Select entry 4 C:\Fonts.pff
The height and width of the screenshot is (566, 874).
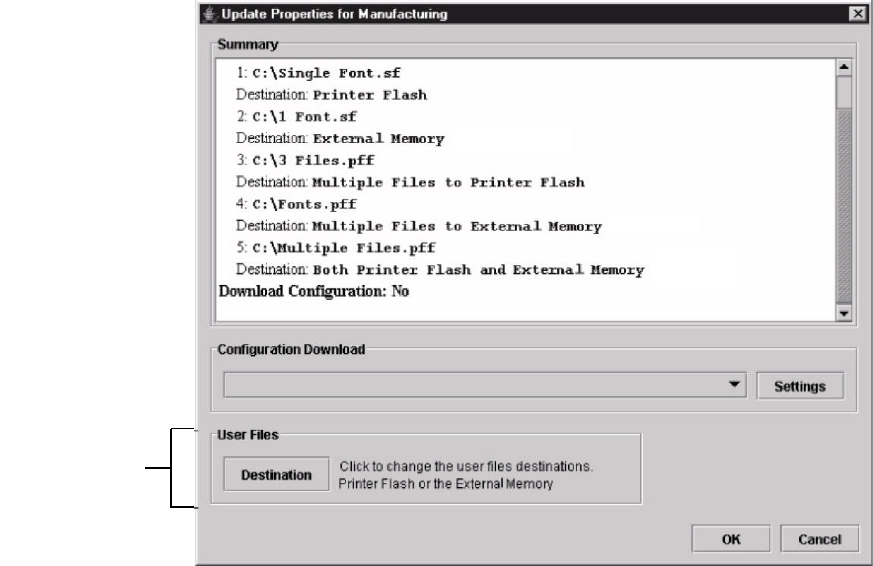click(x=296, y=204)
